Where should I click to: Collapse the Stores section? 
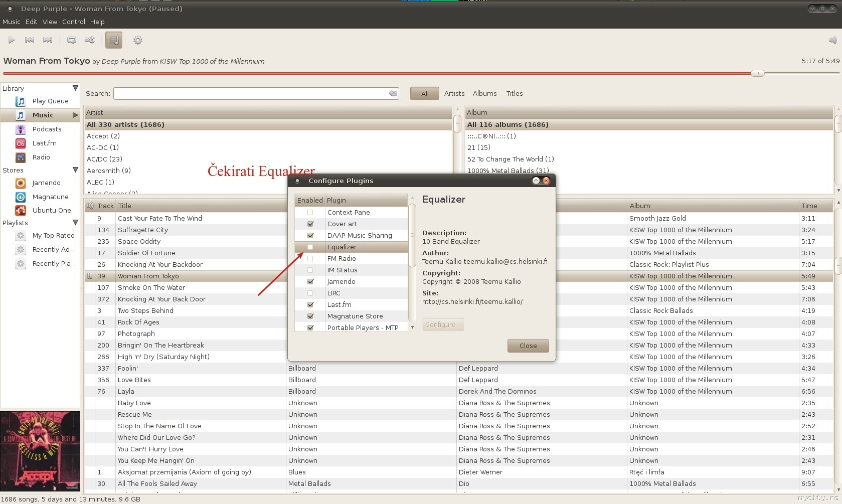75,170
